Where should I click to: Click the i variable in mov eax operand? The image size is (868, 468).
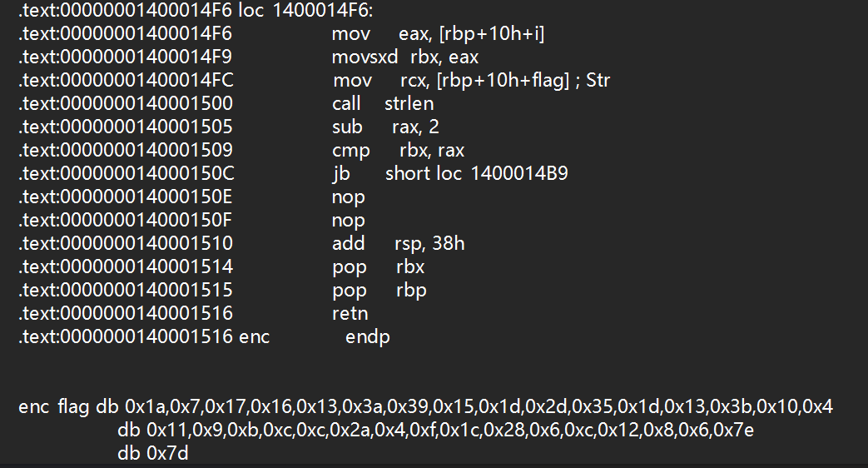tap(541, 34)
